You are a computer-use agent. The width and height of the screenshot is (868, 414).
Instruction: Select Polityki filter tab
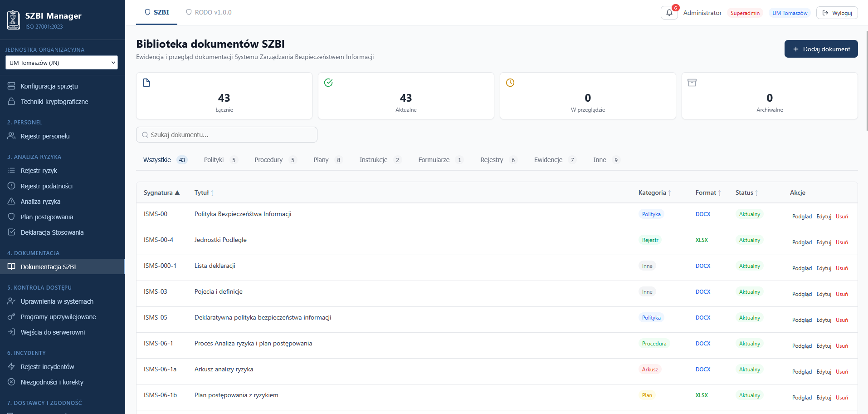pos(220,160)
